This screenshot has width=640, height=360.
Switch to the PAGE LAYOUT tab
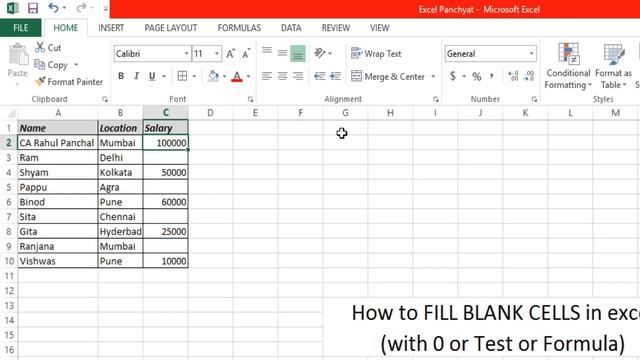pyautogui.click(x=171, y=28)
